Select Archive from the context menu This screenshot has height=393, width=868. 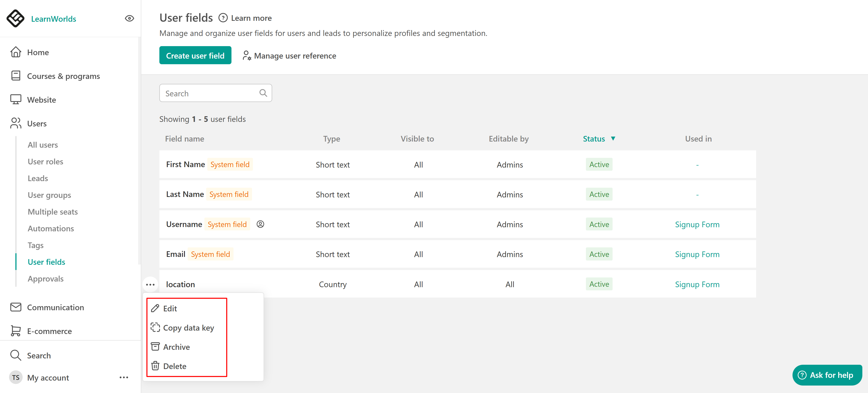coord(176,347)
